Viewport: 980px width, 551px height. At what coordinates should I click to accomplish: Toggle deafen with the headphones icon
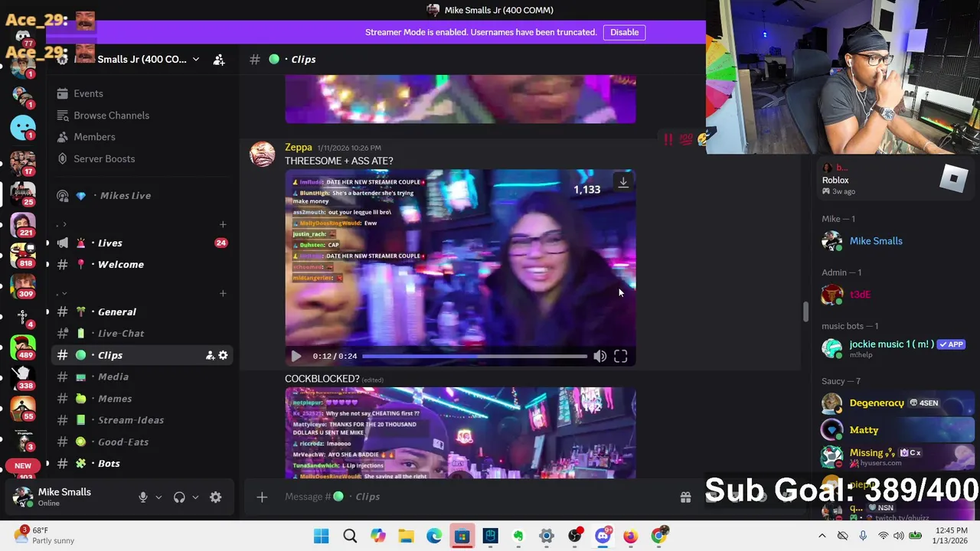pos(179,497)
